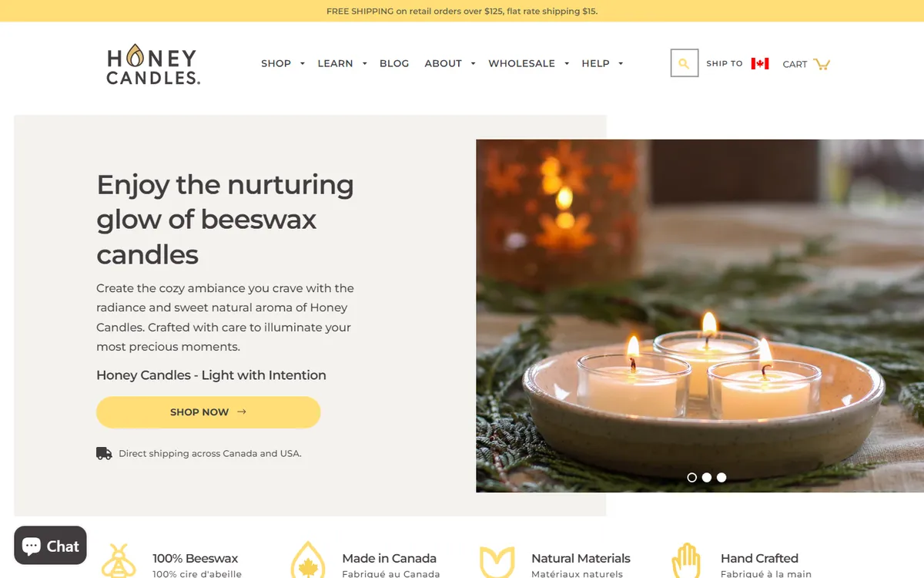This screenshot has width=924, height=578.
Task: Click the Canada flag icon
Action: [x=760, y=63]
